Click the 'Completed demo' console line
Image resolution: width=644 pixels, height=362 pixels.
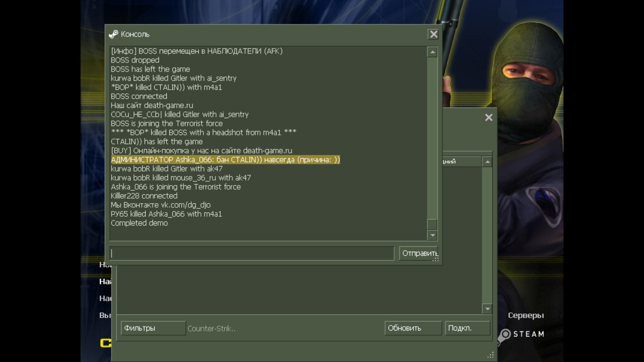click(139, 223)
